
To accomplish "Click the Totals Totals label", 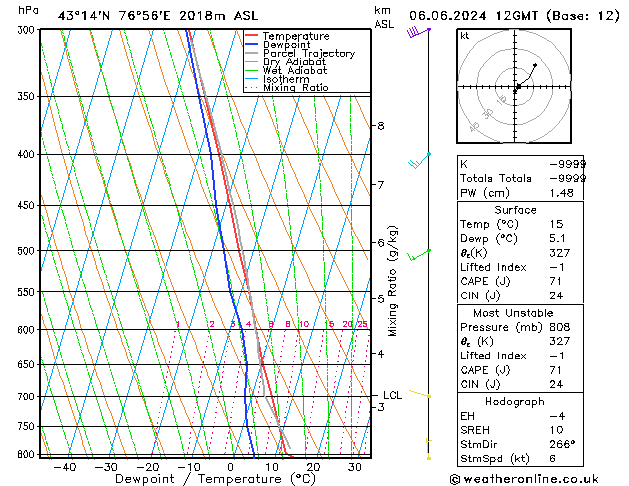I will [x=496, y=178].
